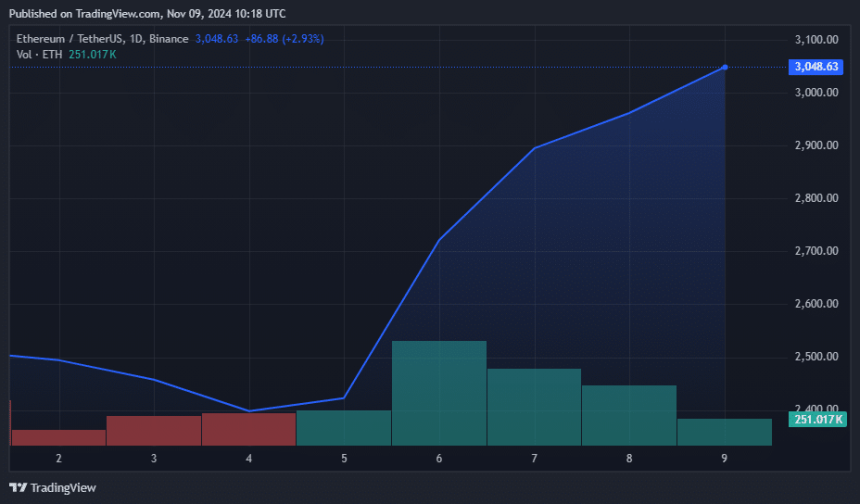860x504 pixels.
Task: Click the green 251.017K volume tag
Action: click(x=814, y=420)
